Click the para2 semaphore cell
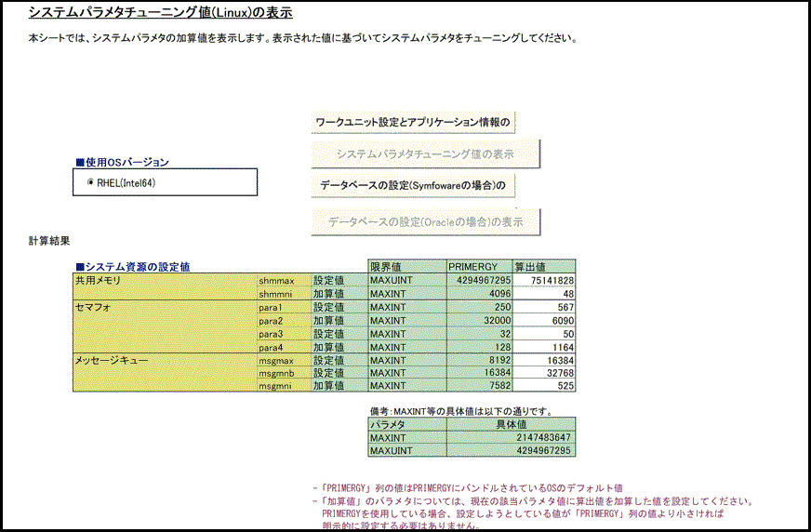 coord(284,321)
